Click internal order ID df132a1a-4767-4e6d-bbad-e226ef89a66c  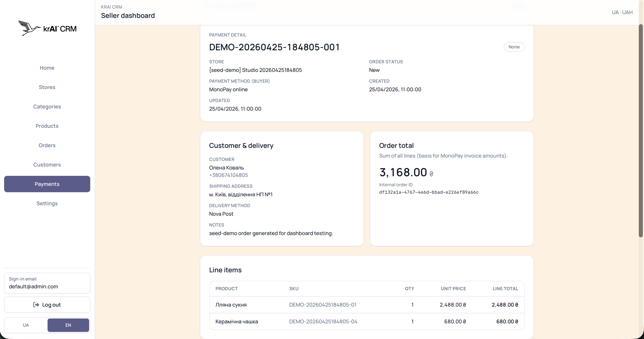click(429, 192)
